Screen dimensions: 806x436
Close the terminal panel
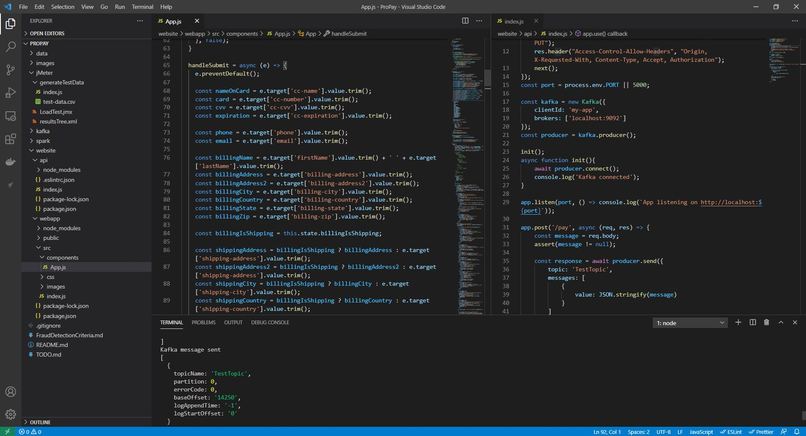point(795,322)
